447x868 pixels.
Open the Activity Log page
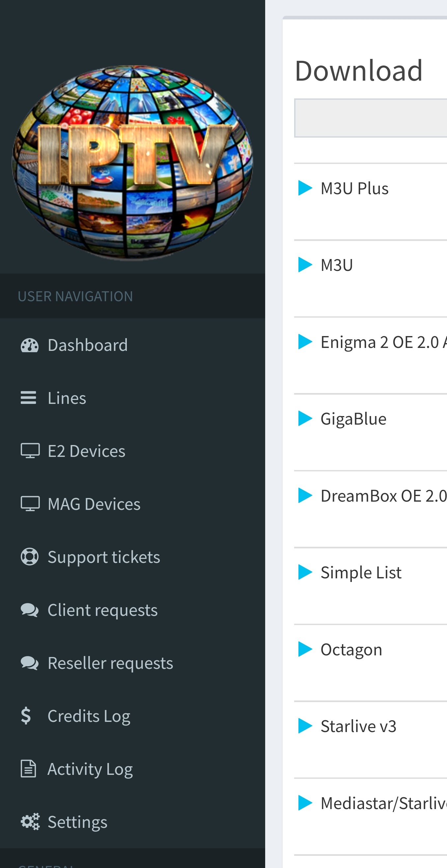pyautogui.click(x=90, y=769)
